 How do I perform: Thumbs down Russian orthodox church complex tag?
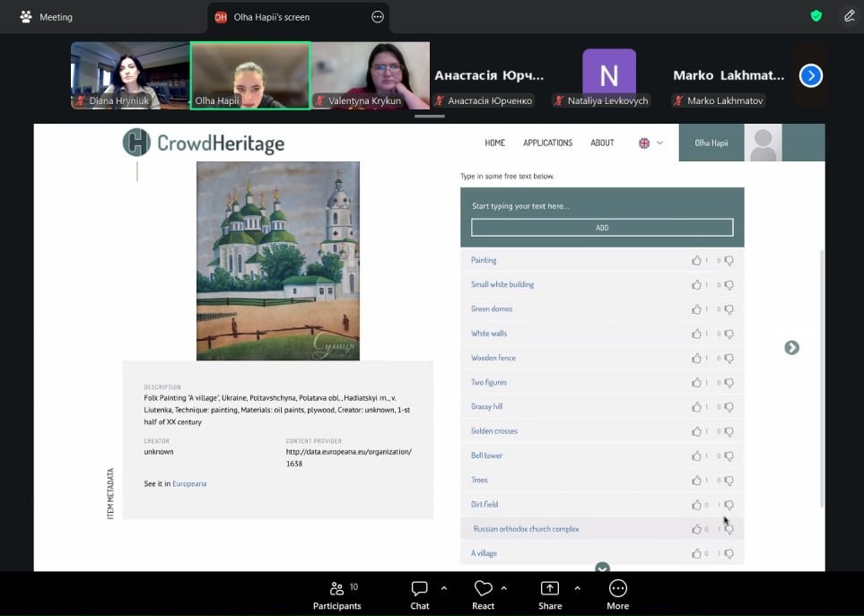729,529
